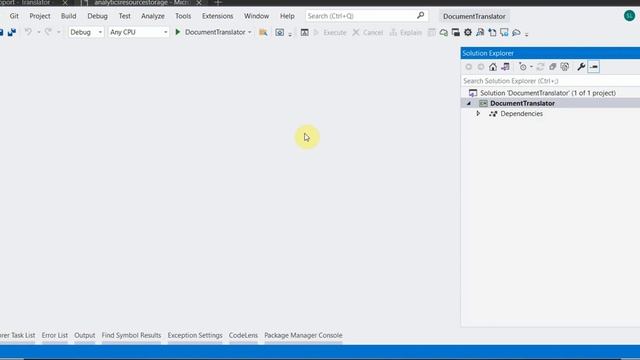
Task: Click the find document toolbar icon
Action: 480,32
